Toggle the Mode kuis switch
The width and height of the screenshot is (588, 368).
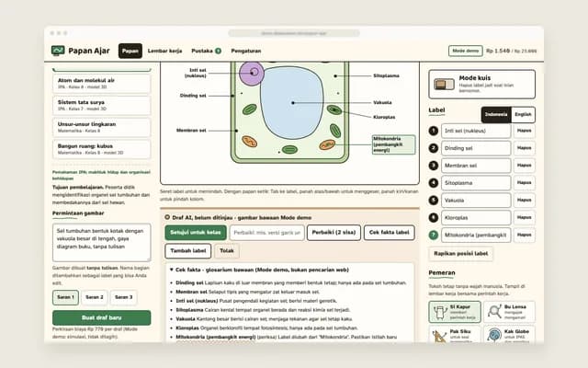(x=444, y=84)
